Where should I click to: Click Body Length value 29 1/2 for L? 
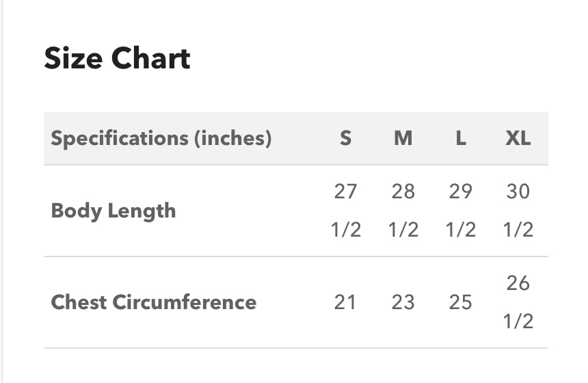tap(460, 211)
